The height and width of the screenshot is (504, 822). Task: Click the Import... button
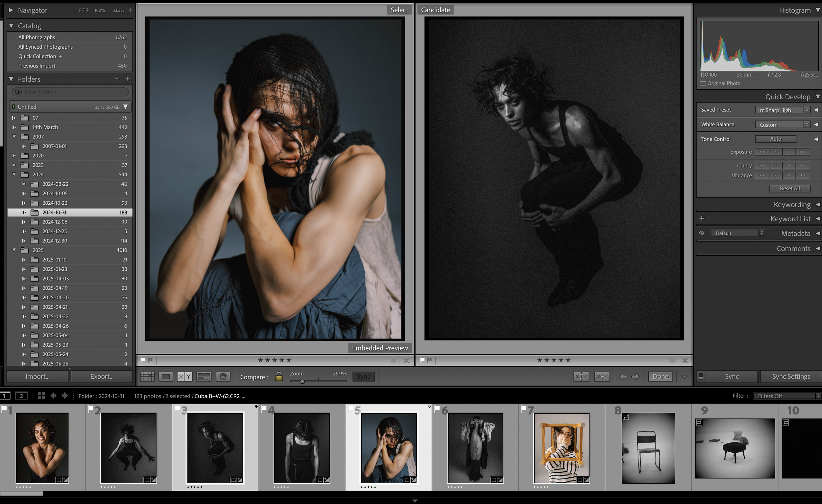click(x=37, y=377)
